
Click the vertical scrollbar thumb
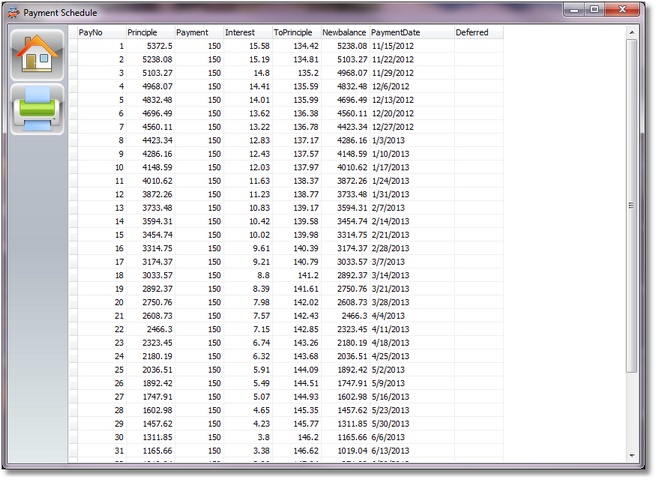(x=631, y=205)
